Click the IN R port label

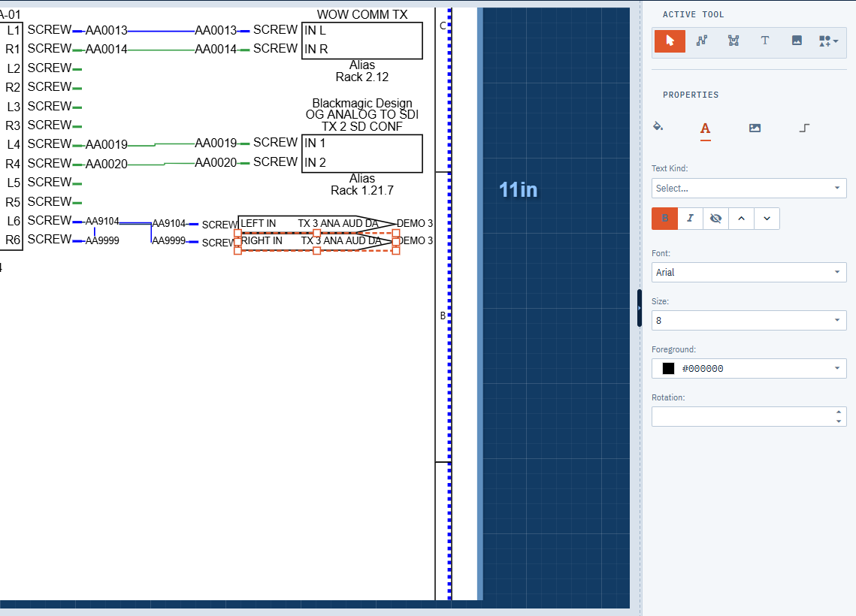click(316, 49)
